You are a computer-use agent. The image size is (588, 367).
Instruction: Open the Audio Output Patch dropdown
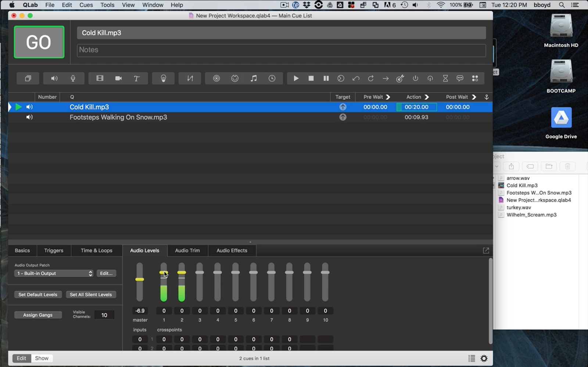53,273
